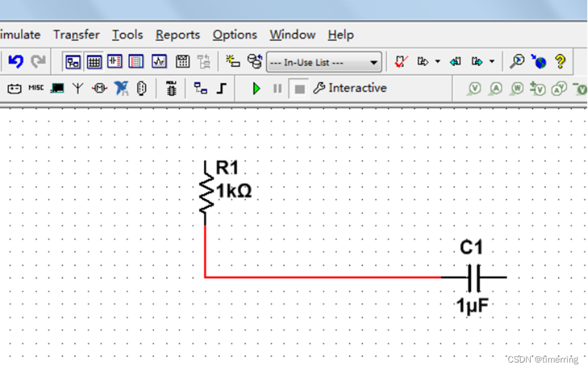
Task: Launch the Component wizard
Action: pos(233,61)
